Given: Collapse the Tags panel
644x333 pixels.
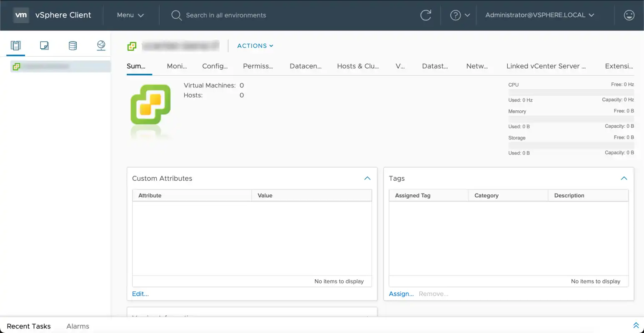Looking at the screenshot, I should 624,178.
